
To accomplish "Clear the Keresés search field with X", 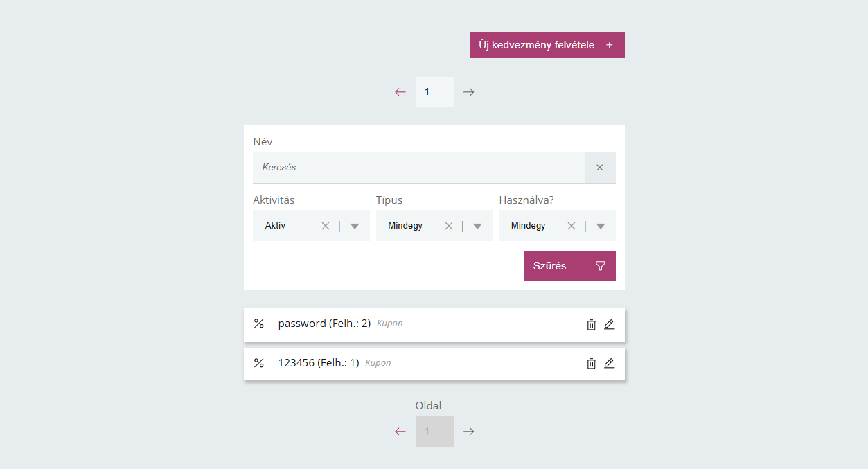I will [600, 168].
